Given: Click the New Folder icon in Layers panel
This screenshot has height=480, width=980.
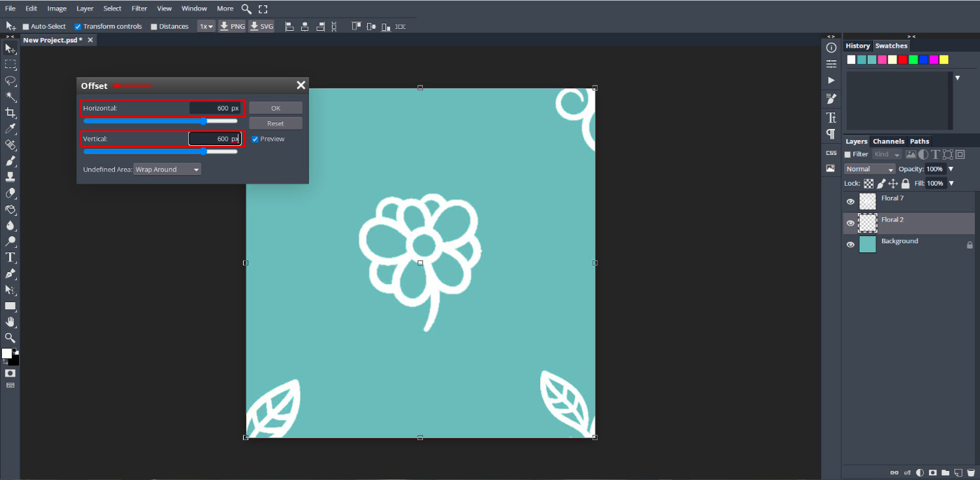Looking at the screenshot, I should point(945,472).
